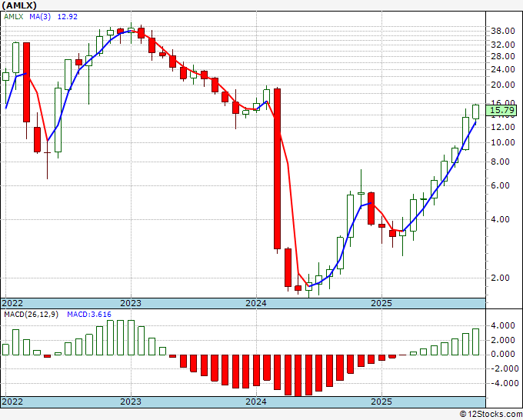Click the 32.00 price axis label
Screen dimensions: 523x420
pos(503,45)
